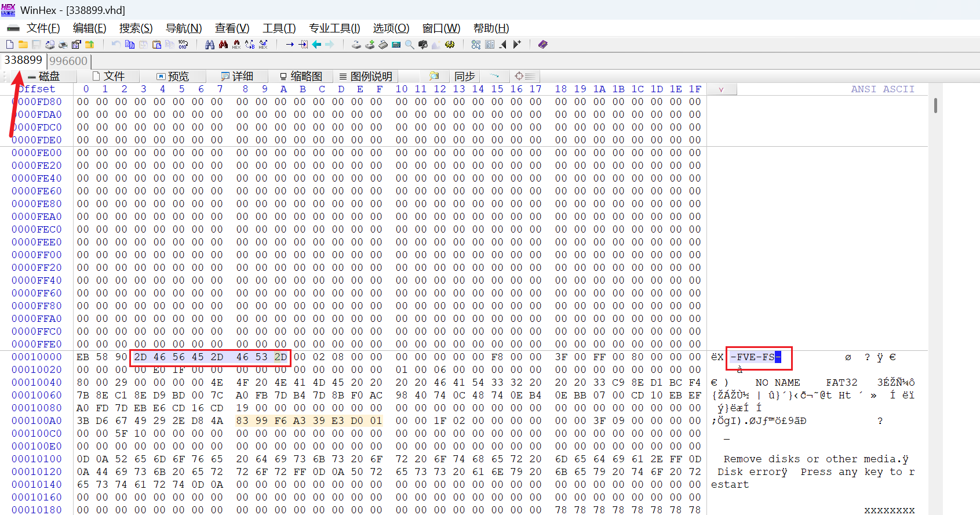Click the purple help book icon
Screen dimensions: 980x515
(542, 45)
